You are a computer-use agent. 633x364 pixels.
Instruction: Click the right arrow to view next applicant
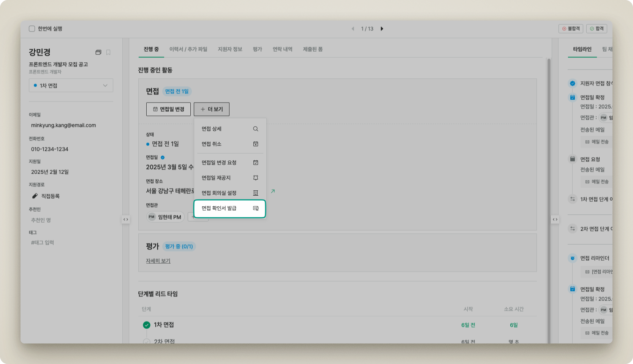(382, 28)
